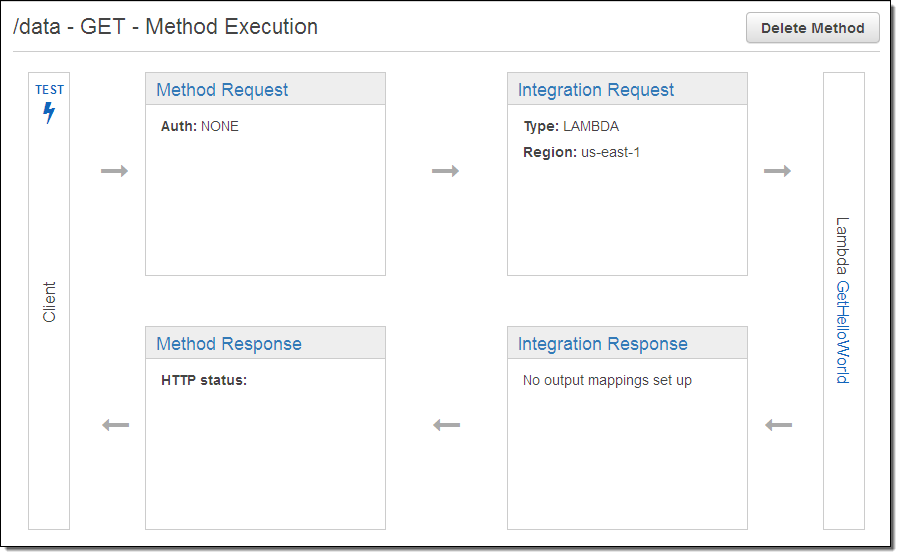Viewport: 901px width, 557px height.
Task: Select the Auth: NONE text
Action: pos(200,127)
